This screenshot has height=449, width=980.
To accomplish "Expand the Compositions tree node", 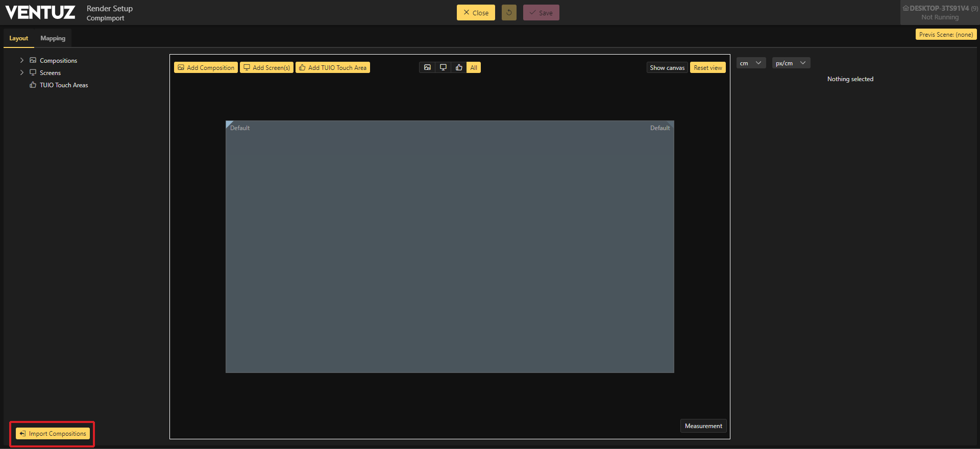I will point(22,61).
